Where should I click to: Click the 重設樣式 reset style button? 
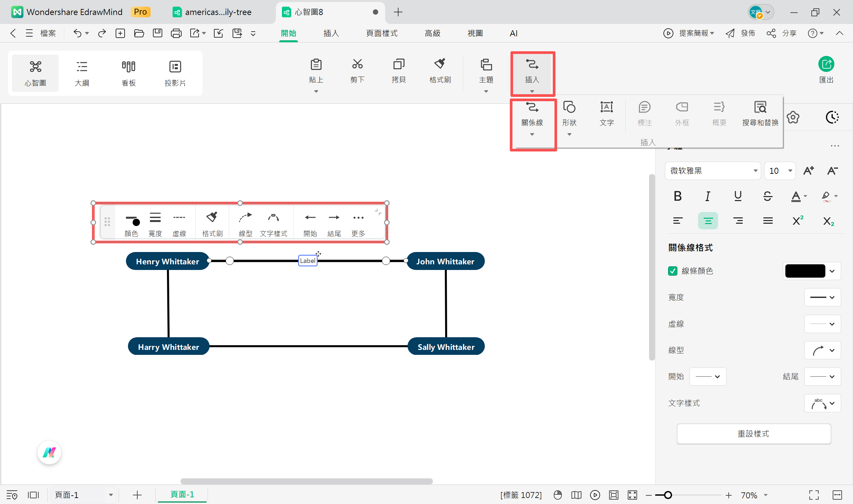coord(753,433)
